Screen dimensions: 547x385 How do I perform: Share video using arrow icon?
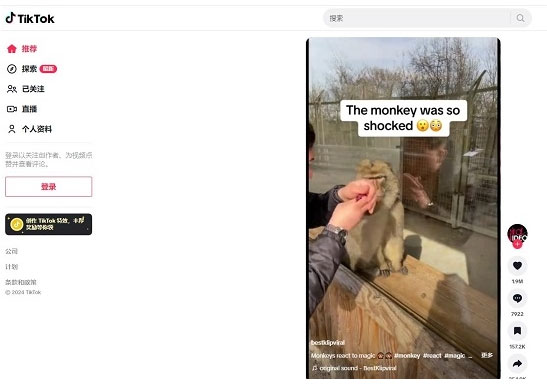pyautogui.click(x=517, y=364)
